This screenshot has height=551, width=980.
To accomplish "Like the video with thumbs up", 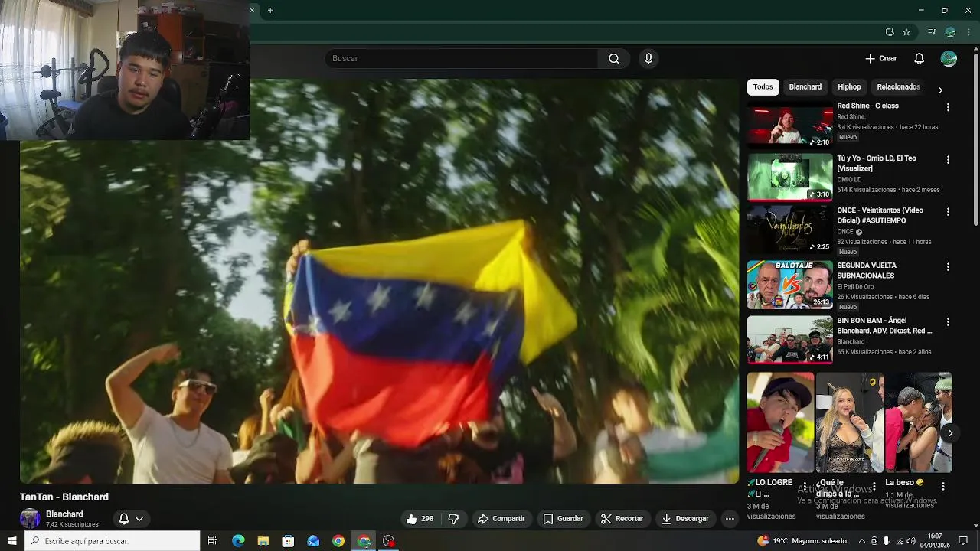I will click(420, 519).
